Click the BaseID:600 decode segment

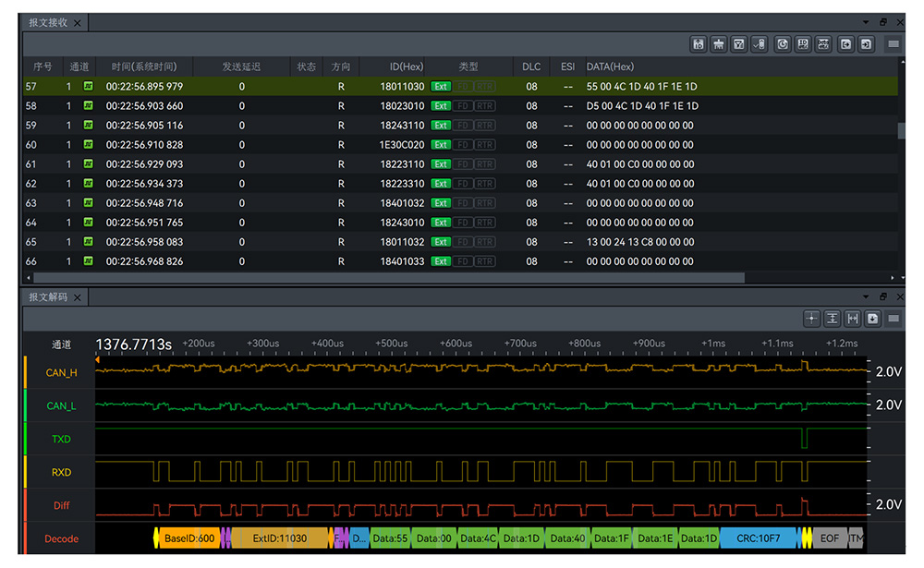pos(189,538)
